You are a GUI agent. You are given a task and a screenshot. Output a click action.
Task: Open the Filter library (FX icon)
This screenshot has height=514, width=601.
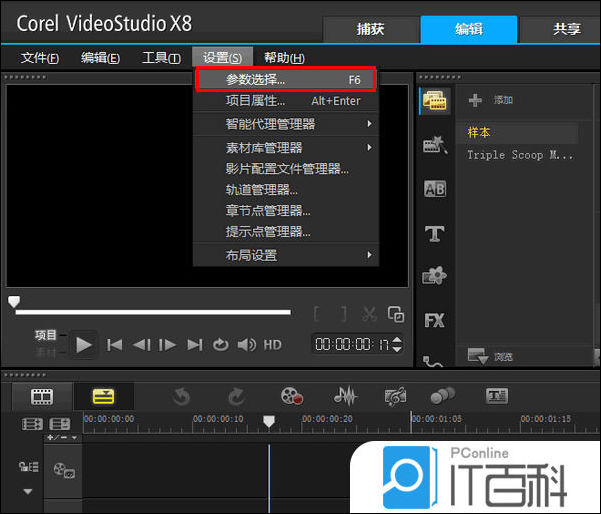click(x=434, y=321)
